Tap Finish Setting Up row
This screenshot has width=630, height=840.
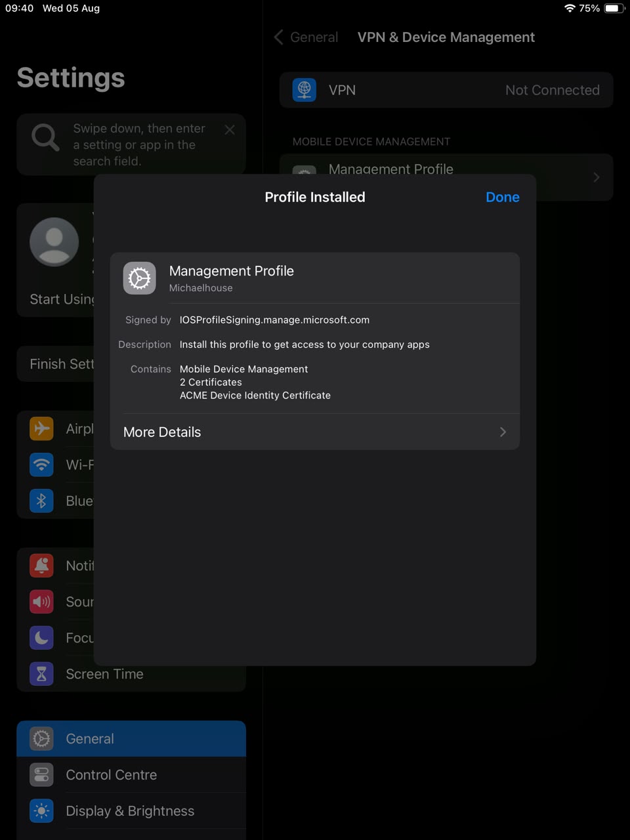click(x=55, y=364)
